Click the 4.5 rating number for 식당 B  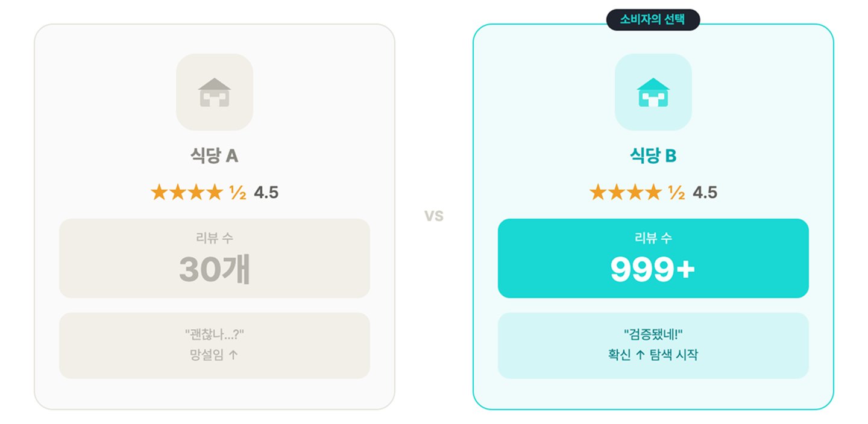coord(705,193)
